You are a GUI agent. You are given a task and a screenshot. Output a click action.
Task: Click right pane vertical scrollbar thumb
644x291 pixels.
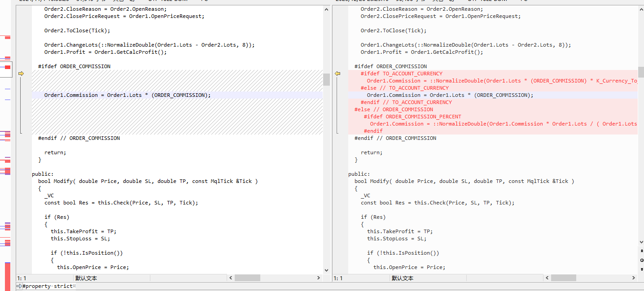click(641, 72)
